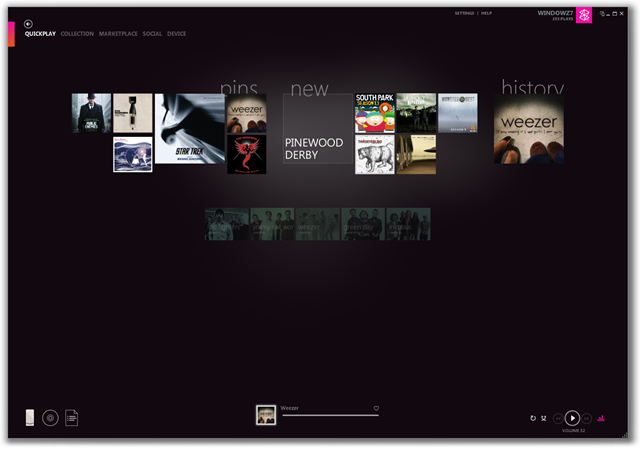The width and height of the screenshot is (640, 449).
Task: Open the pink Now Playing visualizer icon
Action: coord(601,418)
